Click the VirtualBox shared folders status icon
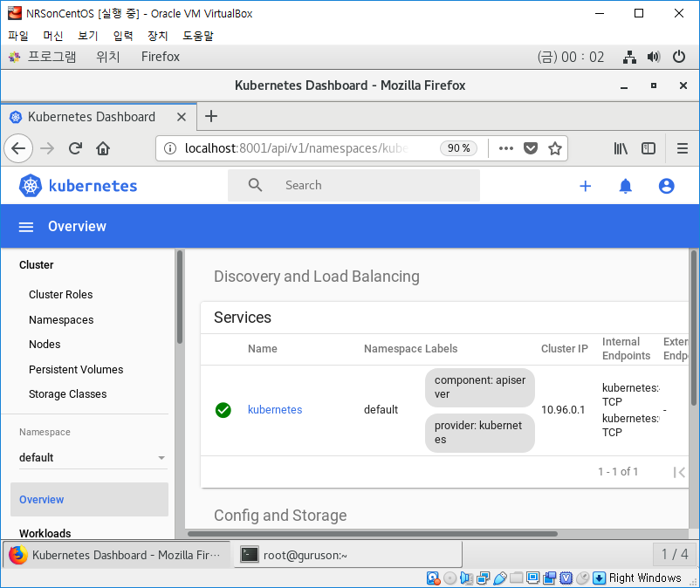This screenshot has width=700, height=588. point(516,578)
